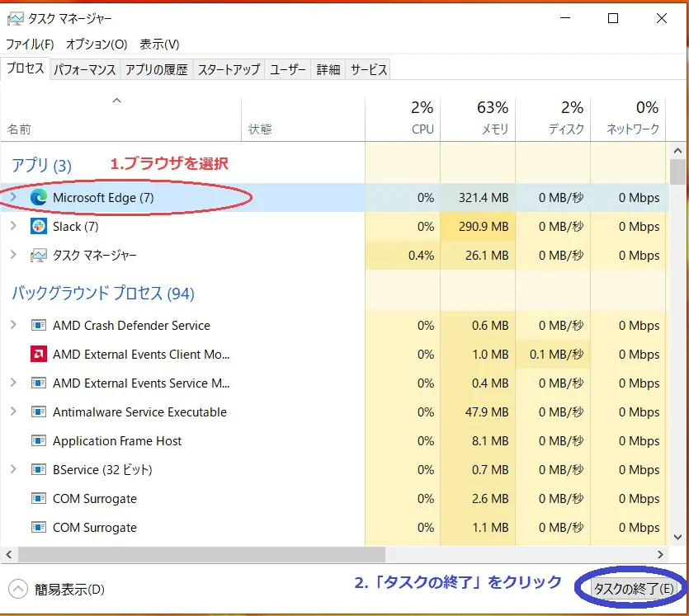This screenshot has height=616, width=689.
Task: Click the horizontal scrollbar right arrow
Action: 660,554
